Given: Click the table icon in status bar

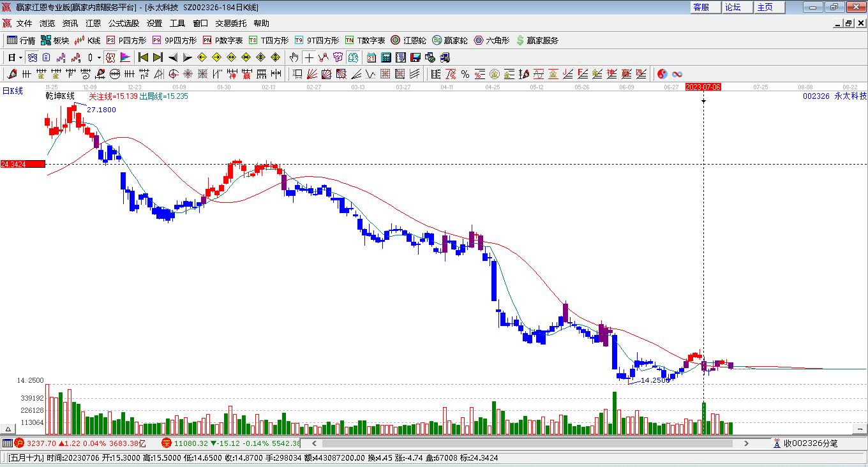Looking at the screenshot, I should pyautogui.click(x=7, y=443).
